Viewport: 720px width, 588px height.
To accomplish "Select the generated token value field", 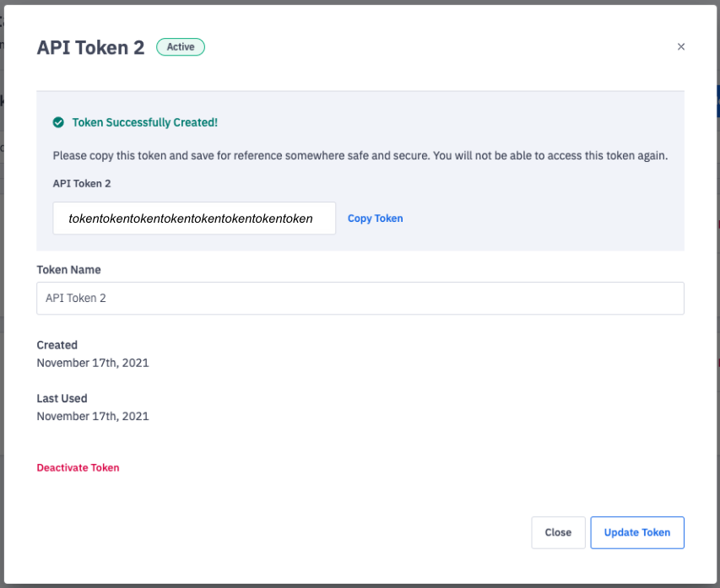I will point(194,218).
